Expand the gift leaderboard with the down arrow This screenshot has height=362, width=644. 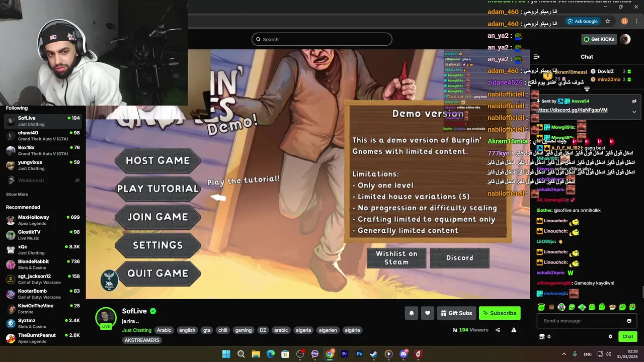(587, 89)
